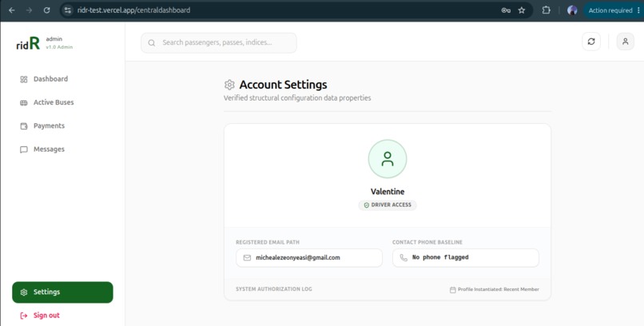The image size is (644, 326).
Task: Click the address bar URL
Action: (133, 10)
